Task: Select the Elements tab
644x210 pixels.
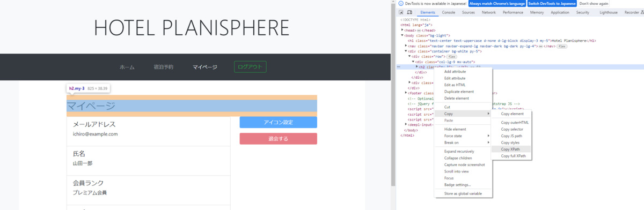Action: point(428,12)
